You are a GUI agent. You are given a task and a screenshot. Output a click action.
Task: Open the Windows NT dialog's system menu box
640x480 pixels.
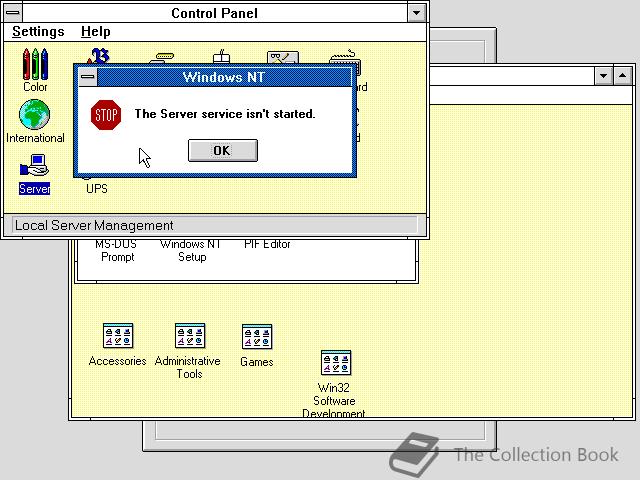click(88, 77)
